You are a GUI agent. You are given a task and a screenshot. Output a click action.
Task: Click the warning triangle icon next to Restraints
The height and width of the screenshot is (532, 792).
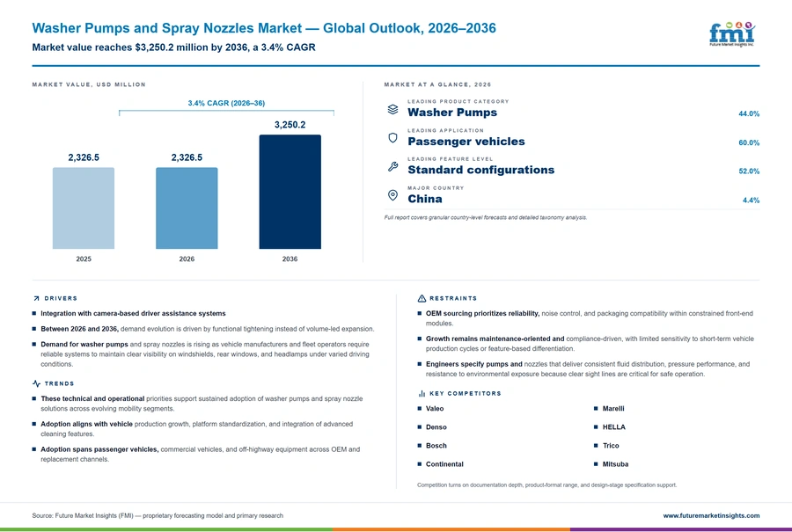(x=422, y=298)
